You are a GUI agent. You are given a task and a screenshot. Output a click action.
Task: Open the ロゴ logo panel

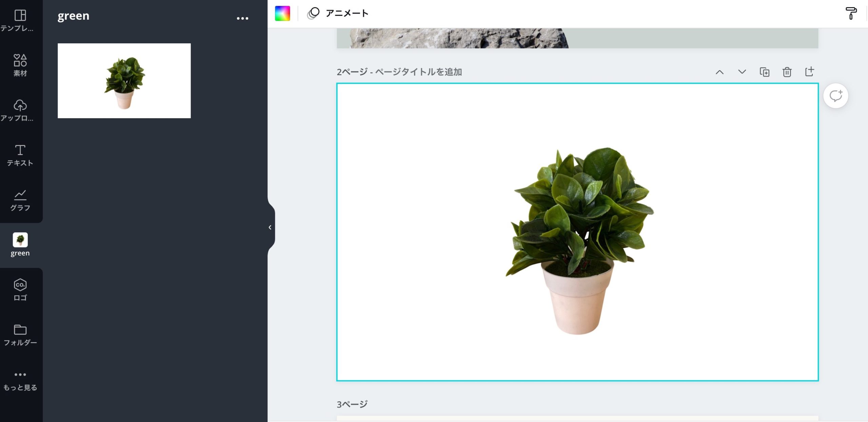pos(20,290)
